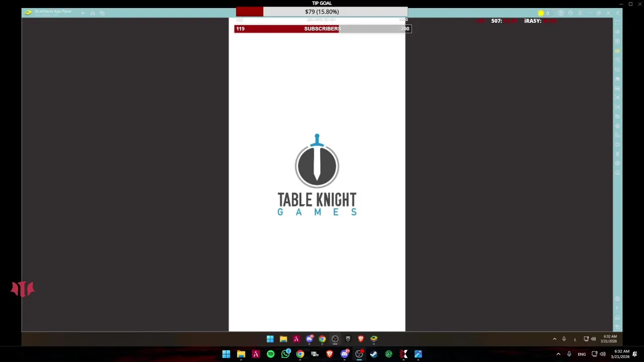Open WhatsApp from the bottom taskbar
The height and width of the screenshot is (362, 644).
click(285, 354)
